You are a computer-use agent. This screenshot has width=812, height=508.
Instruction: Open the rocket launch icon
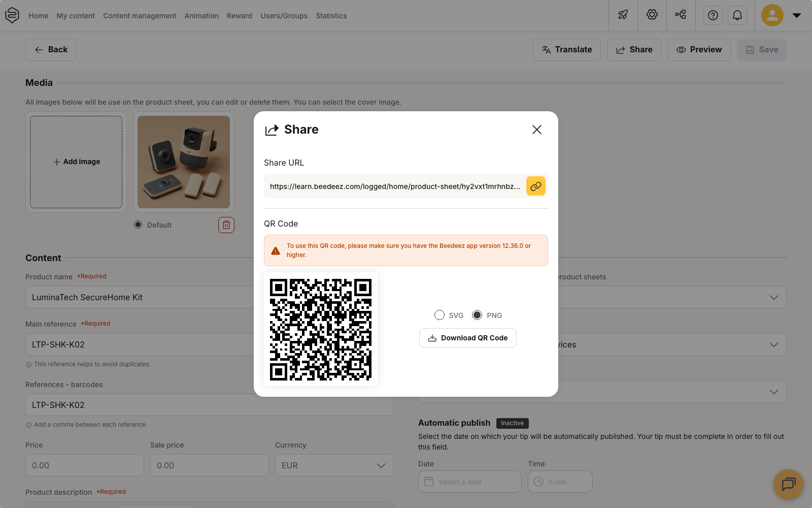click(623, 15)
